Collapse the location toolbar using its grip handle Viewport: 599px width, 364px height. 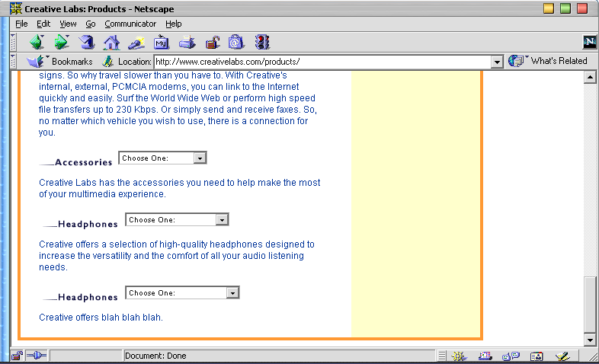click(13, 62)
